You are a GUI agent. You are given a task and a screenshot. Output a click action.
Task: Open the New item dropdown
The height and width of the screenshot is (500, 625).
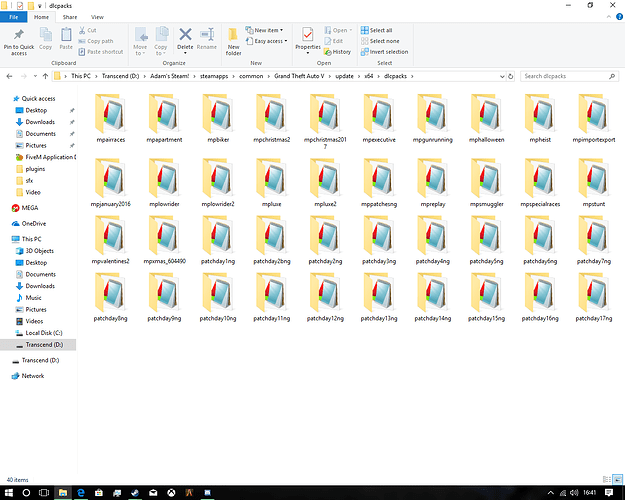tap(264, 30)
